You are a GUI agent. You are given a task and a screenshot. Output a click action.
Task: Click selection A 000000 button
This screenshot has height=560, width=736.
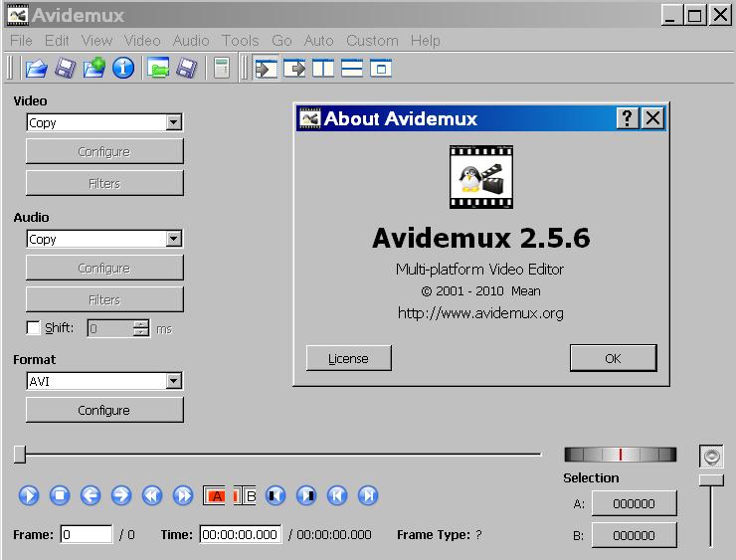coord(634,503)
